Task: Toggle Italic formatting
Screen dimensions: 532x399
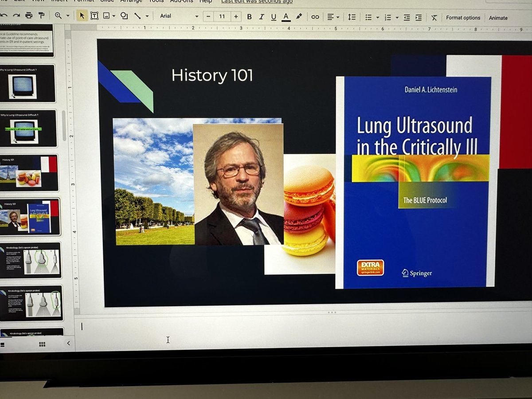Action: (x=262, y=17)
